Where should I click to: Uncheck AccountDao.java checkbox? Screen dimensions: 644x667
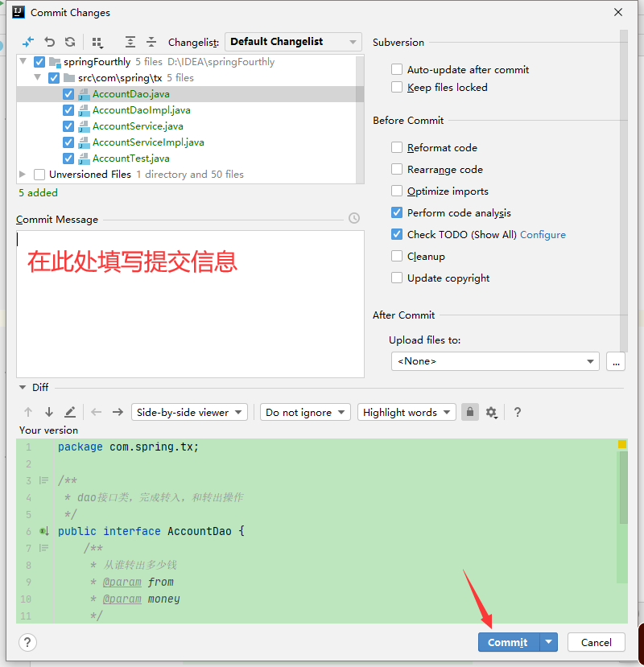(x=68, y=94)
